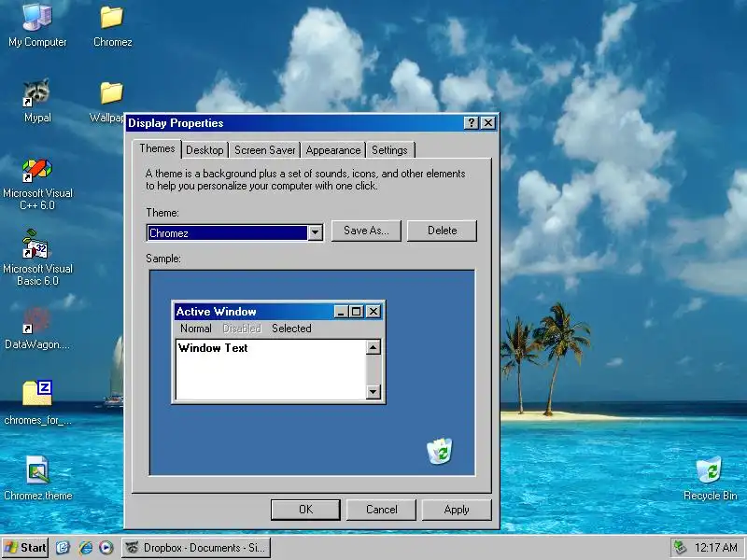Select the Themes tab
This screenshot has height=560, width=747.
pyautogui.click(x=157, y=148)
